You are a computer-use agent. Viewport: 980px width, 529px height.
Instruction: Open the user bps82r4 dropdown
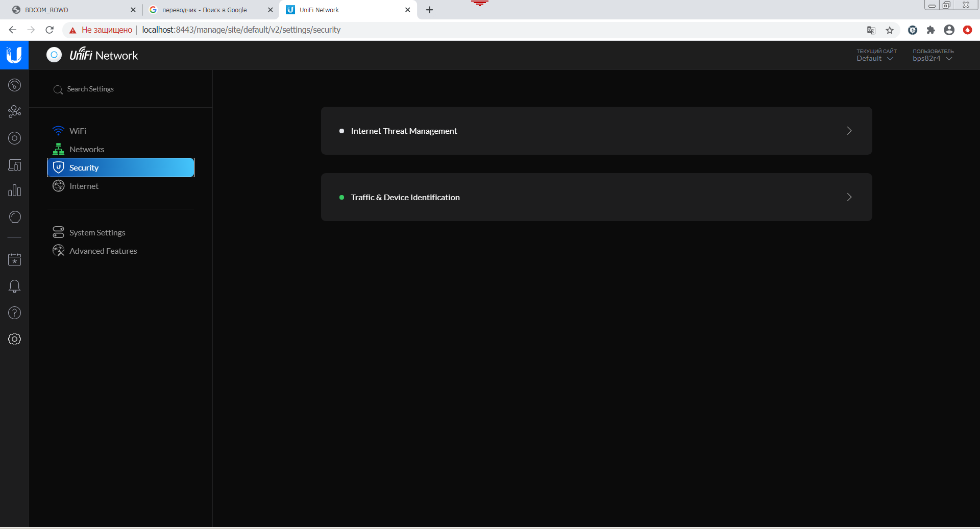tap(933, 55)
